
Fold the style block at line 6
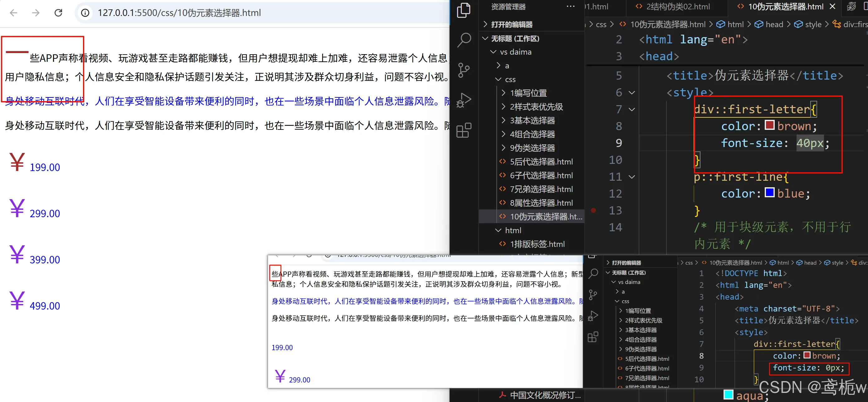click(632, 92)
